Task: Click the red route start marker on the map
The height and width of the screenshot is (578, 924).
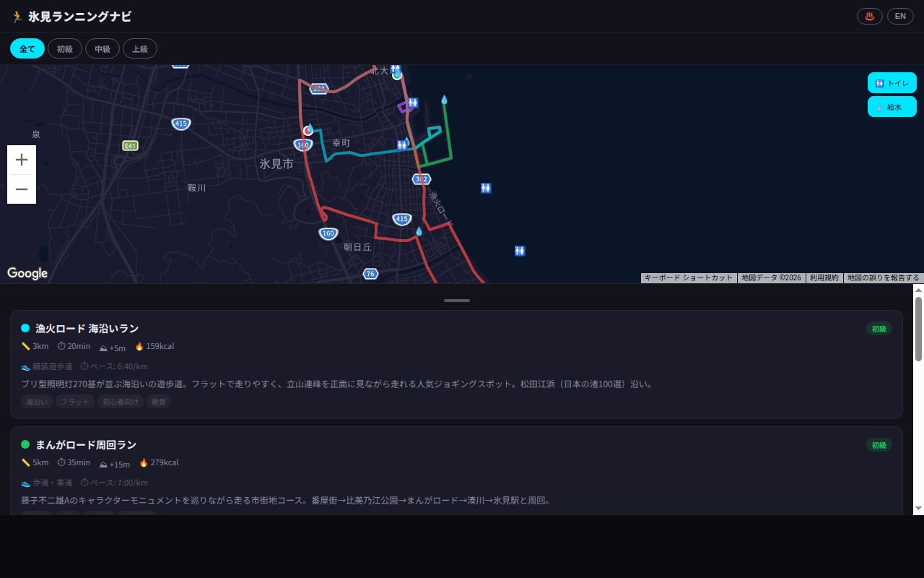Action: pyautogui.click(x=308, y=130)
